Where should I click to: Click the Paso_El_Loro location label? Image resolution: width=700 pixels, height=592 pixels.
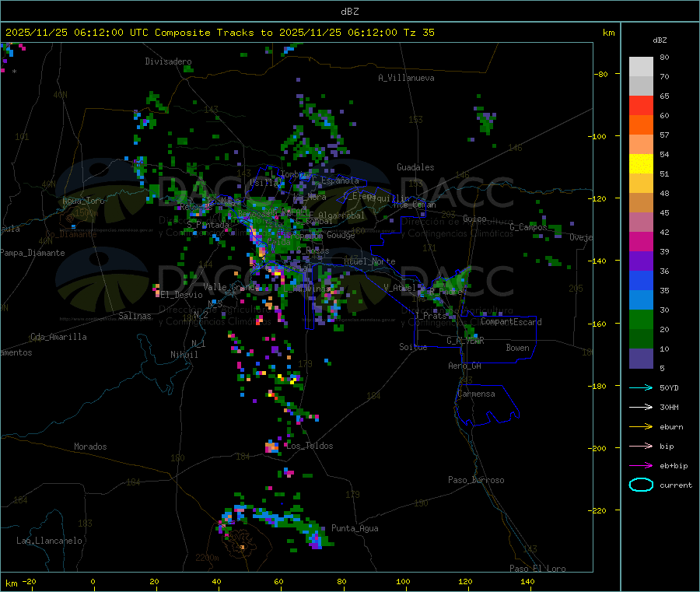pos(538,569)
